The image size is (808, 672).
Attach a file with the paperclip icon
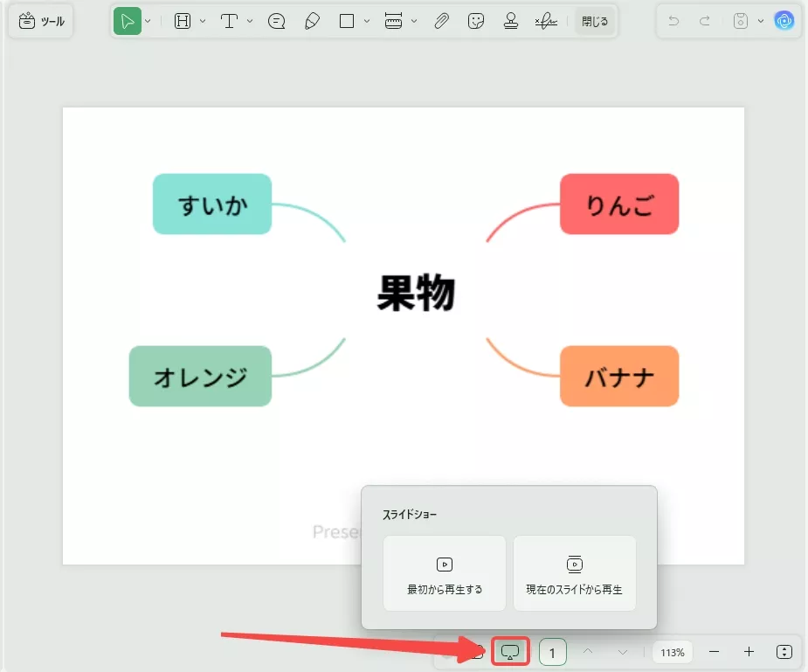442,20
